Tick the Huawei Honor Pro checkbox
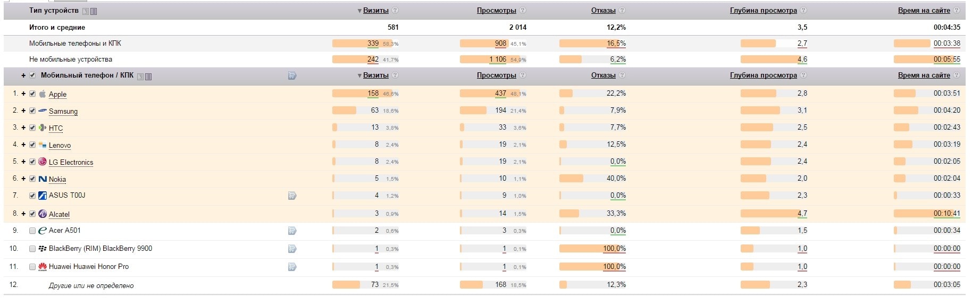Viewport: 980px width, 304px height. tap(32, 267)
